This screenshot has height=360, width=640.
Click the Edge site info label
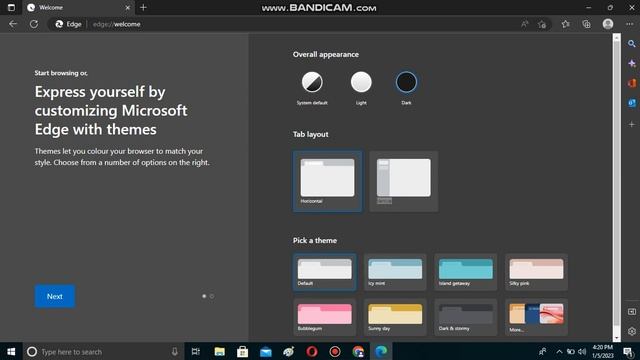pos(69,24)
